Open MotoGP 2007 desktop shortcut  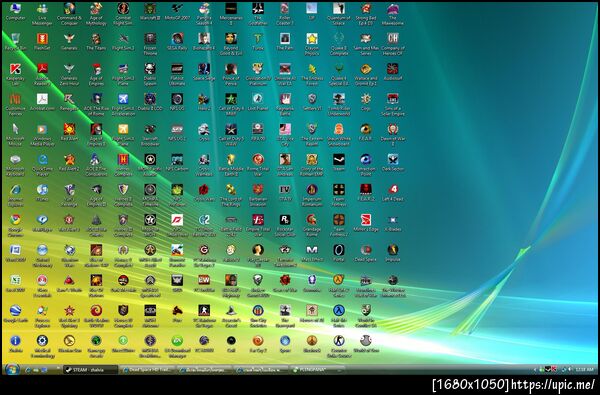[177, 12]
